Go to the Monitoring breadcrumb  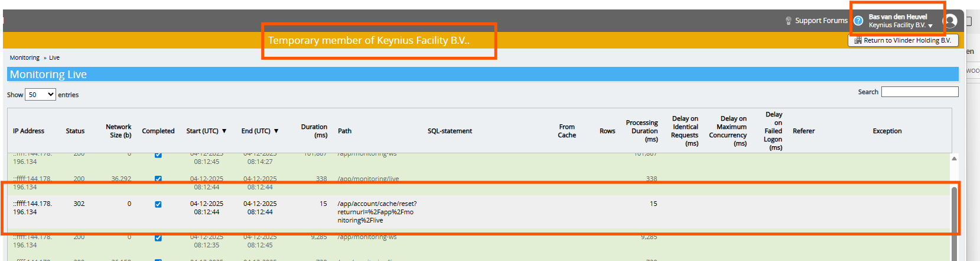tap(24, 58)
